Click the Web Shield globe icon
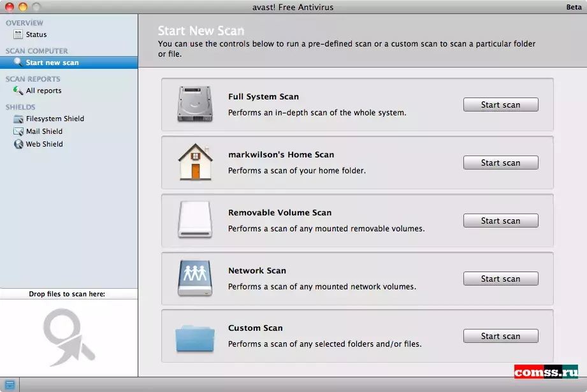Image resolution: width=587 pixels, height=392 pixels. 18,144
